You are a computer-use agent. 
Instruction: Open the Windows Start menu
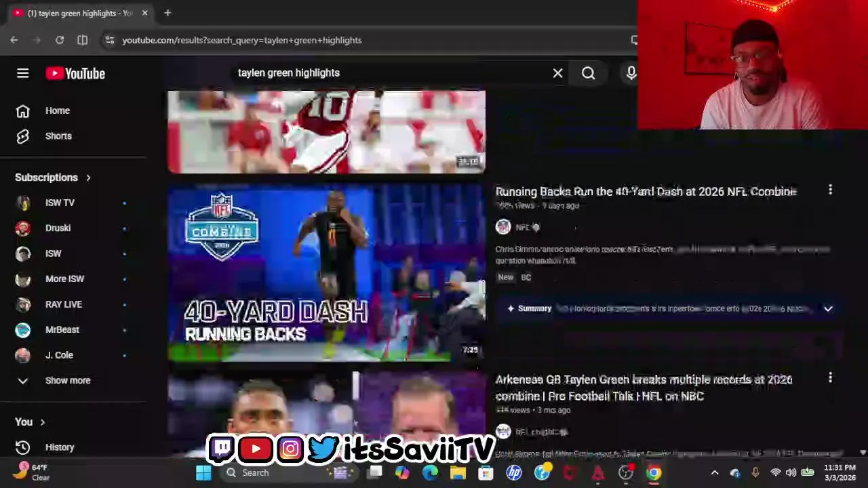tap(203, 472)
